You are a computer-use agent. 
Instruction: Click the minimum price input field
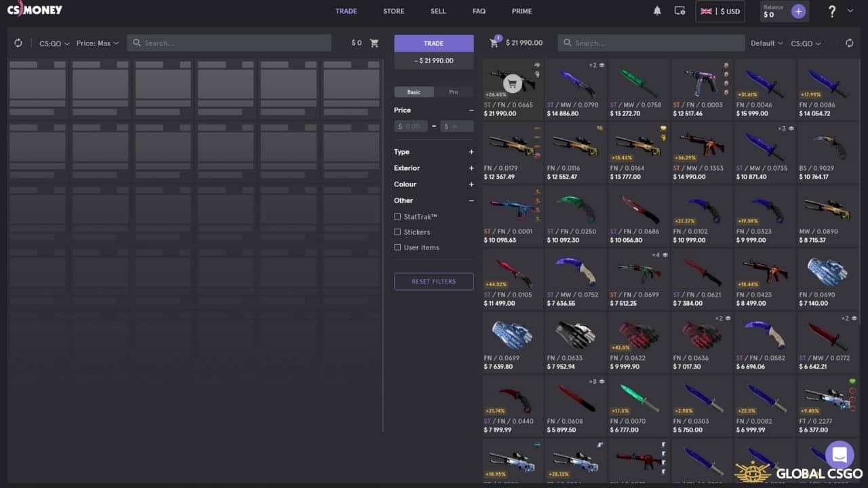point(411,126)
